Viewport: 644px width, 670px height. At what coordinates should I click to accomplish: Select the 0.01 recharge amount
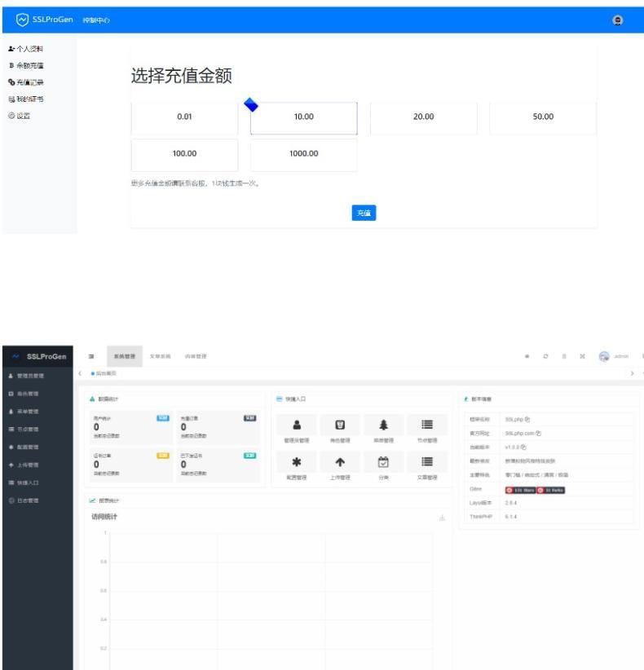click(184, 117)
